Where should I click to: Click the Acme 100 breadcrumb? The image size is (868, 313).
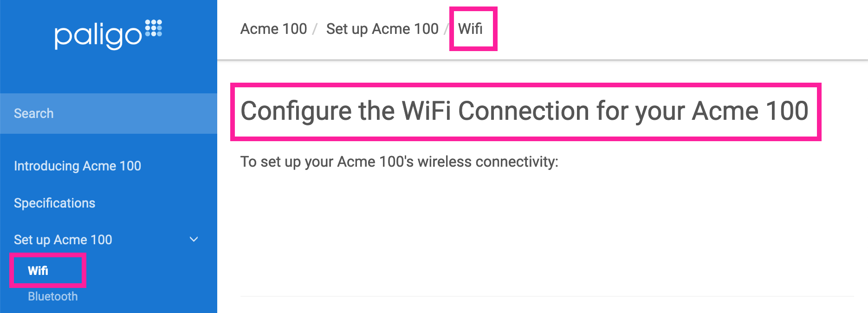tap(273, 29)
